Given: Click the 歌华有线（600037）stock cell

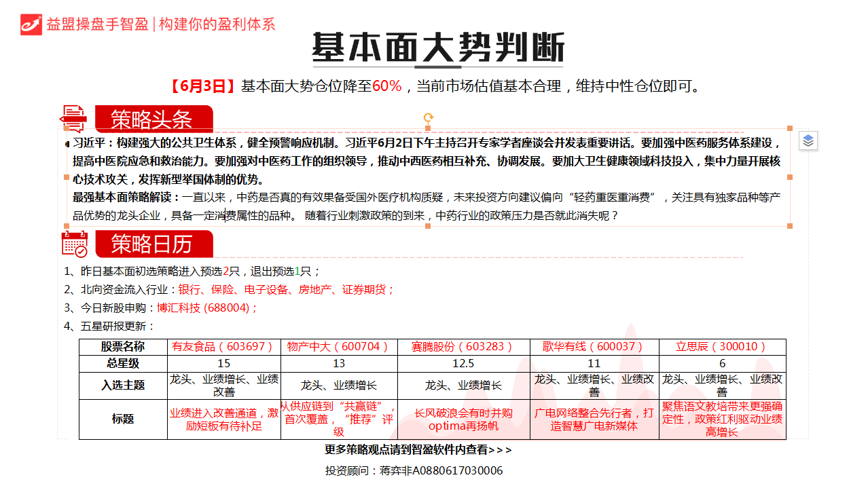Looking at the screenshot, I should (x=594, y=346).
